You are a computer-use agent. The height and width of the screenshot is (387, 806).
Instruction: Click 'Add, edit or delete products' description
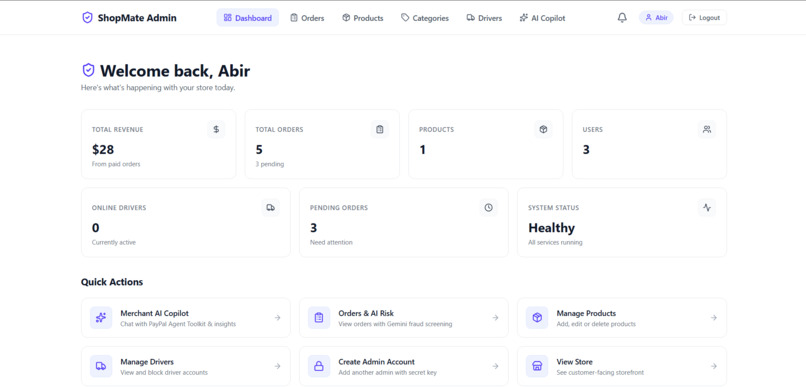[596, 324]
